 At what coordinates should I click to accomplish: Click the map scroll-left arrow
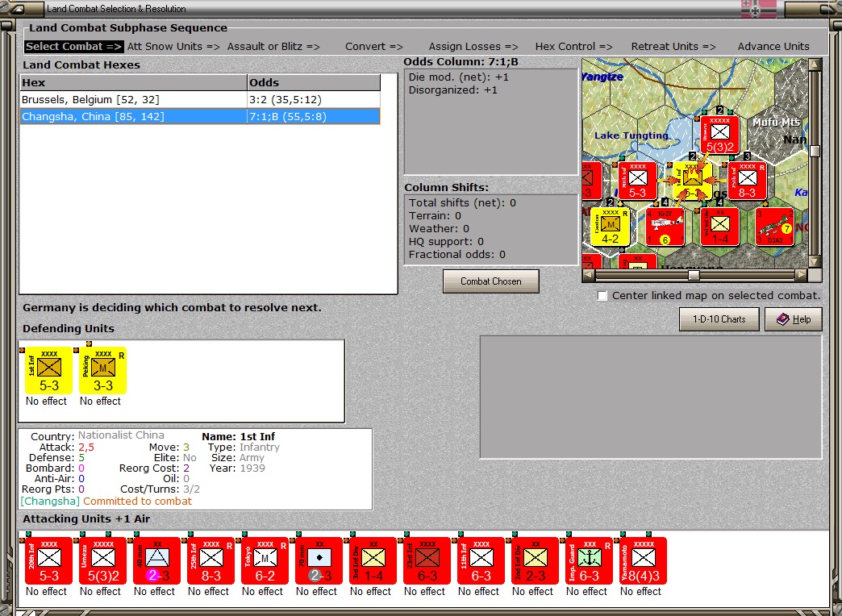tap(588, 275)
